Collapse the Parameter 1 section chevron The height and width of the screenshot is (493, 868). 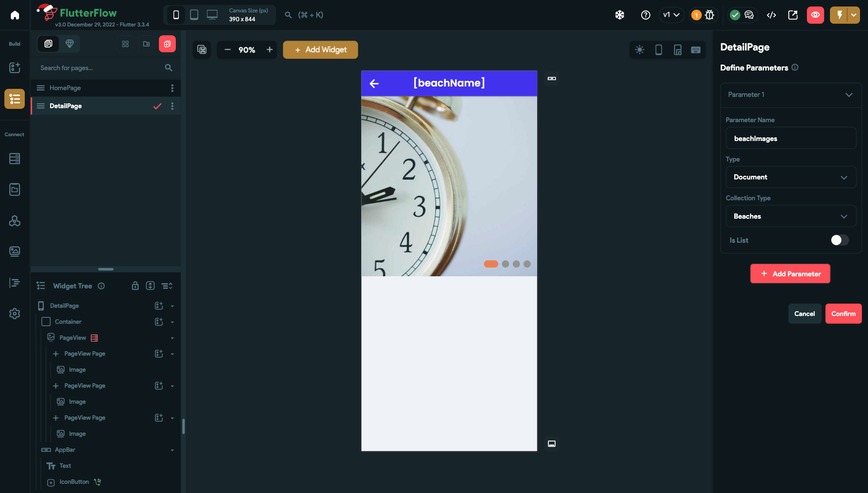[x=848, y=95]
